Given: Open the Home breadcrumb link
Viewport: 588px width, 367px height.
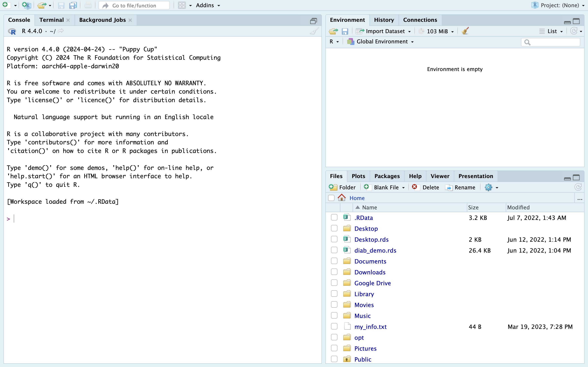Looking at the screenshot, I should (357, 198).
